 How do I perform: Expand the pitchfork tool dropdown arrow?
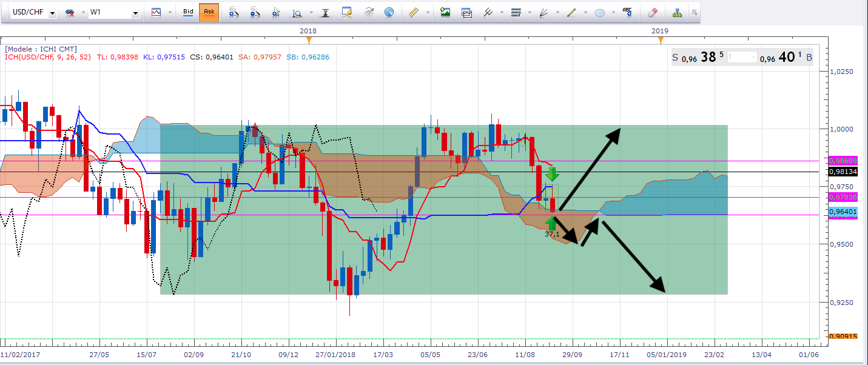pos(500,12)
